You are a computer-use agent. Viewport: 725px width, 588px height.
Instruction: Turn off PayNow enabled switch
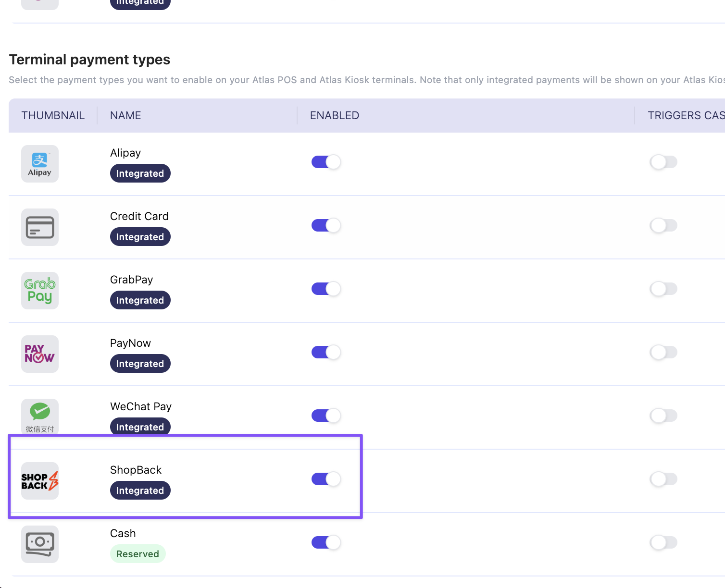point(326,352)
